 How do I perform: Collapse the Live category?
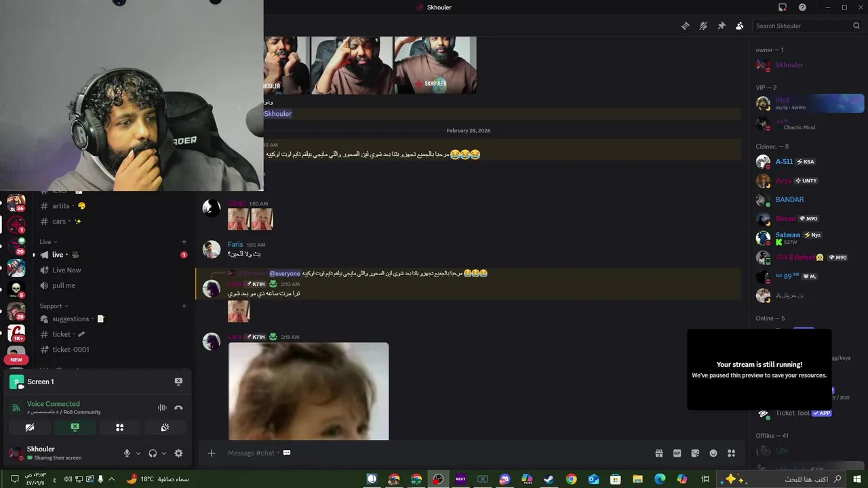click(x=48, y=242)
